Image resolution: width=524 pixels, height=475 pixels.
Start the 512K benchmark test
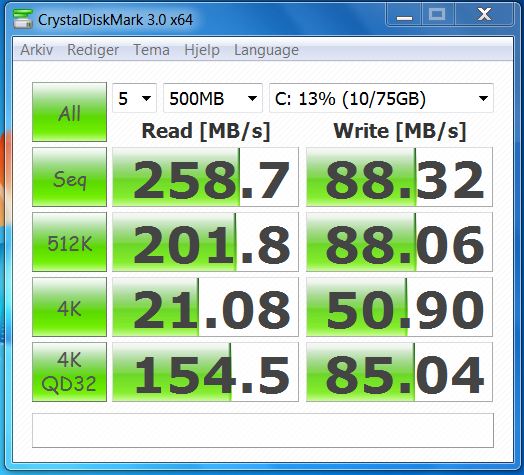click(x=70, y=242)
